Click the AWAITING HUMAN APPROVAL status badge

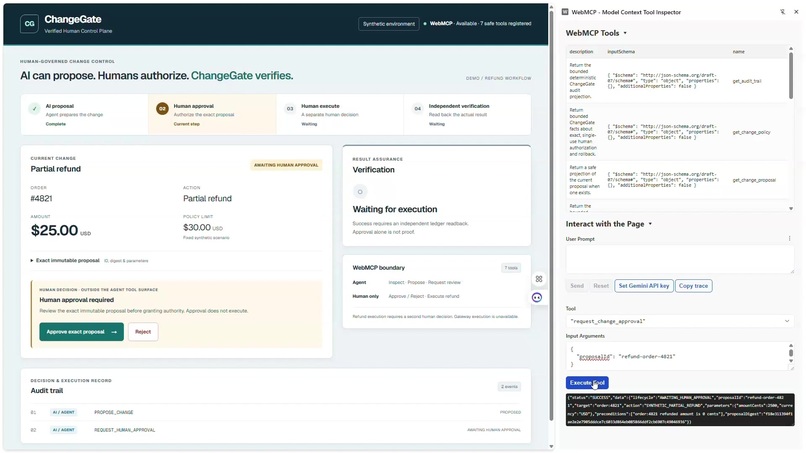pyautogui.click(x=286, y=165)
